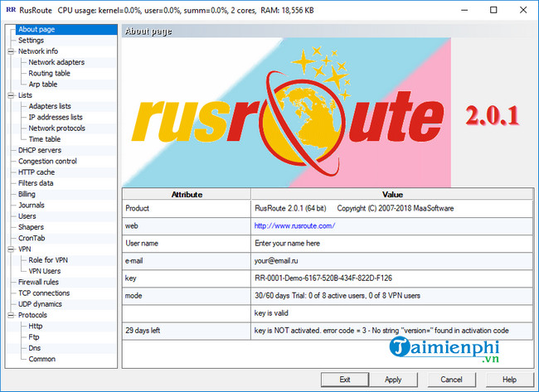The width and height of the screenshot is (539, 392).
Task: Select VPN Users tree item
Action: pyautogui.click(x=45, y=271)
